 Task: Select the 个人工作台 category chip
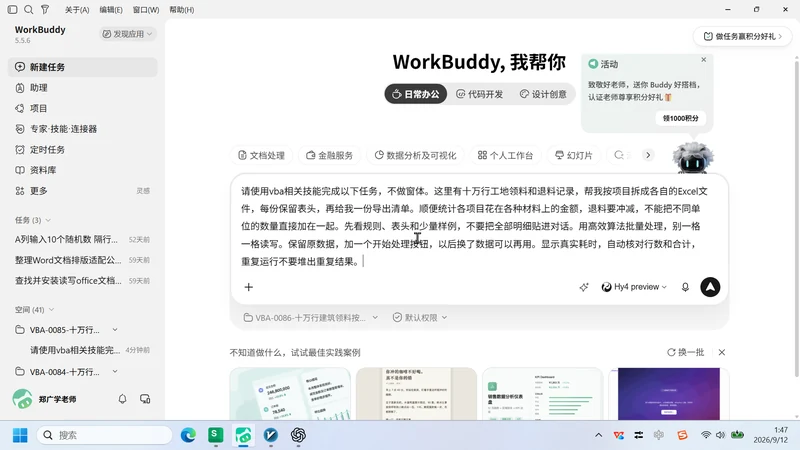tap(505, 155)
